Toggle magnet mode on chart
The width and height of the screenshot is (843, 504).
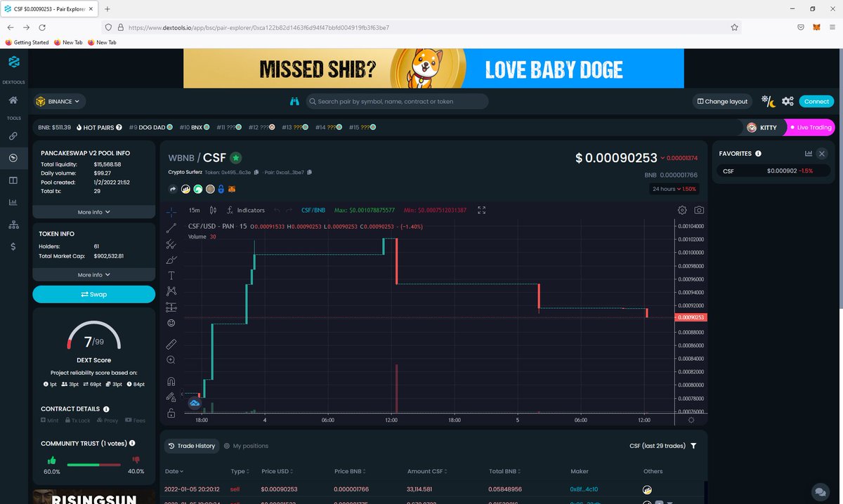[x=171, y=382]
